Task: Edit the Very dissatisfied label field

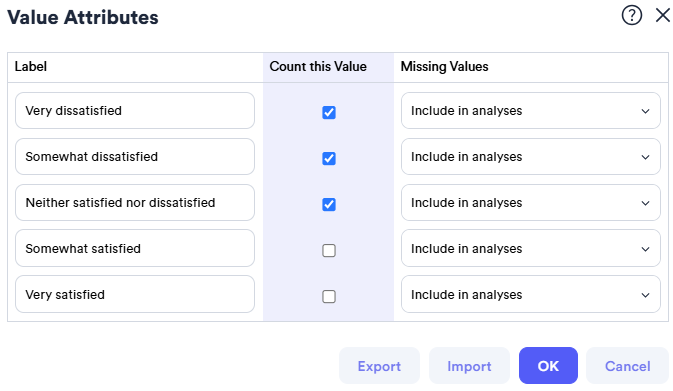Action: (135, 111)
